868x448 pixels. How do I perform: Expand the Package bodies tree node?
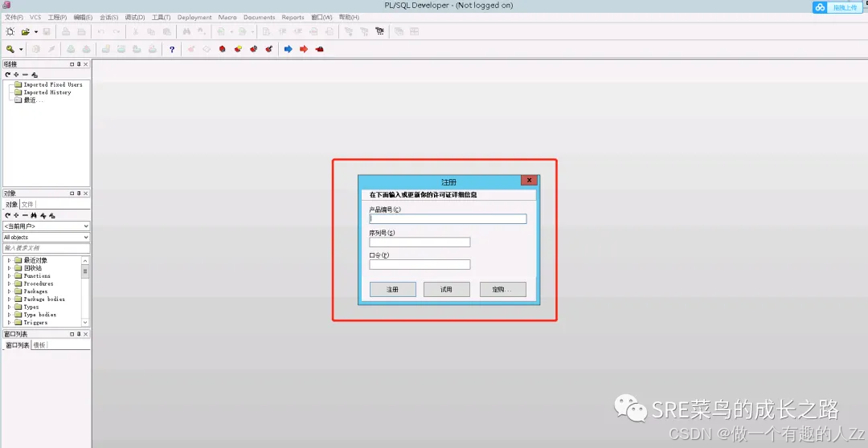pos(9,299)
